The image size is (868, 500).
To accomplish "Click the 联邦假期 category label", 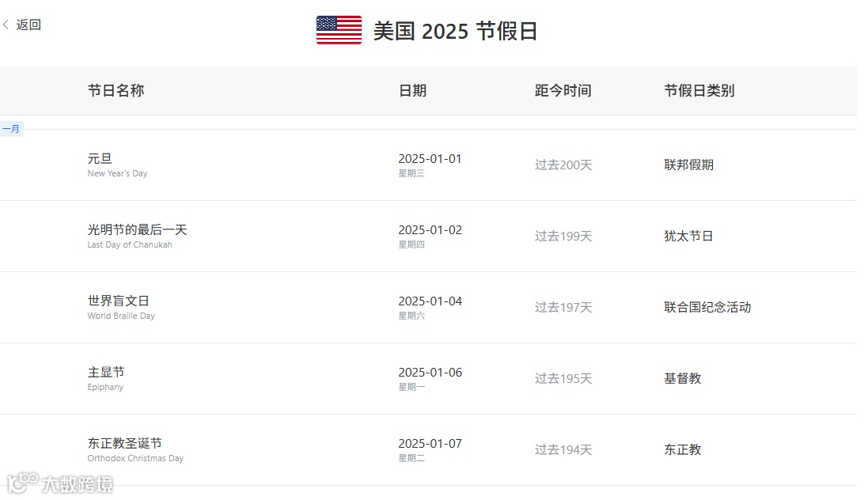I will coord(688,165).
